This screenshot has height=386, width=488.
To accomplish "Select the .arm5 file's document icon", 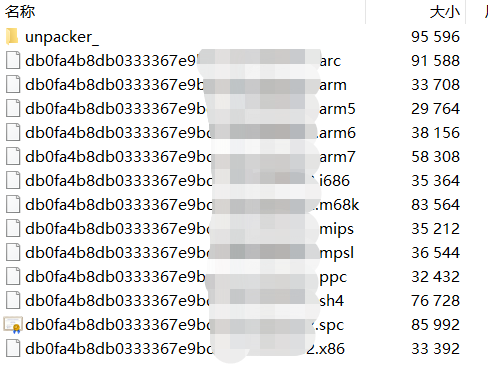I will [13, 109].
